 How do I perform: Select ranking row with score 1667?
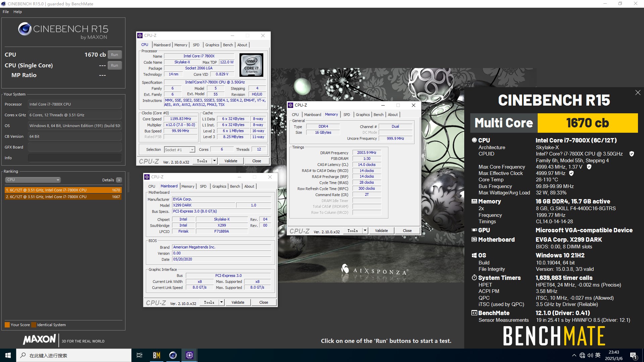pyautogui.click(x=63, y=197)
